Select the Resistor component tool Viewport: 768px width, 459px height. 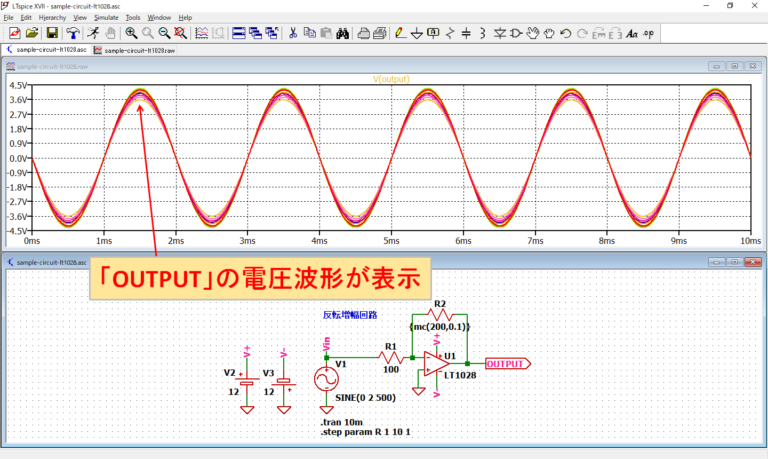tap(451, 33)
